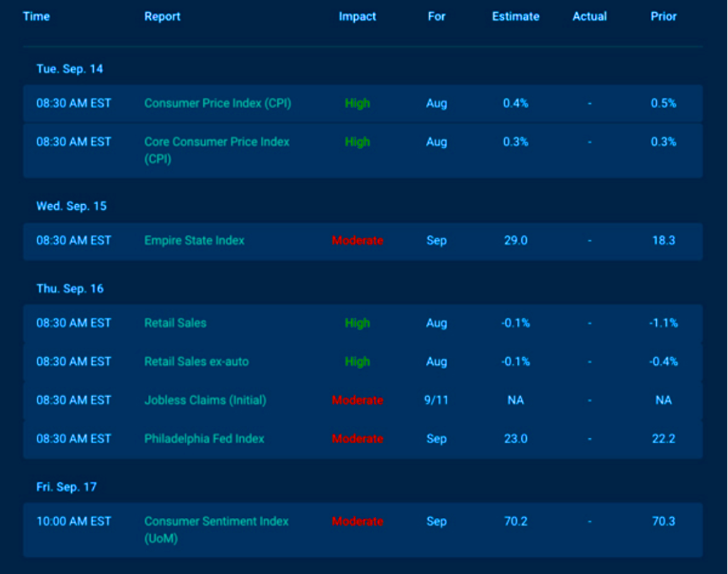This screenshot has height=574, width=728.
Task: Click the 29.0 estimate for Empire State
Action: pos(515,240)
